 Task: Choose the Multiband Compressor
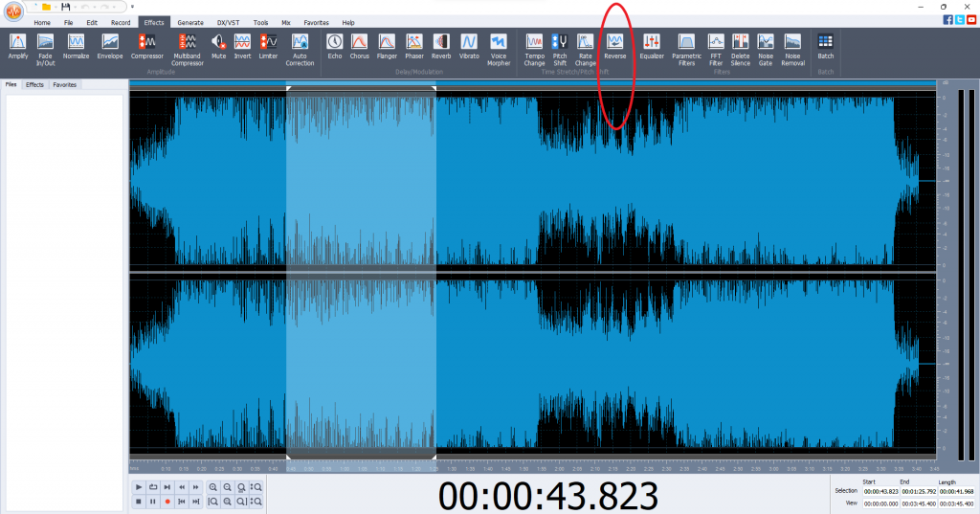pos(187,50)
